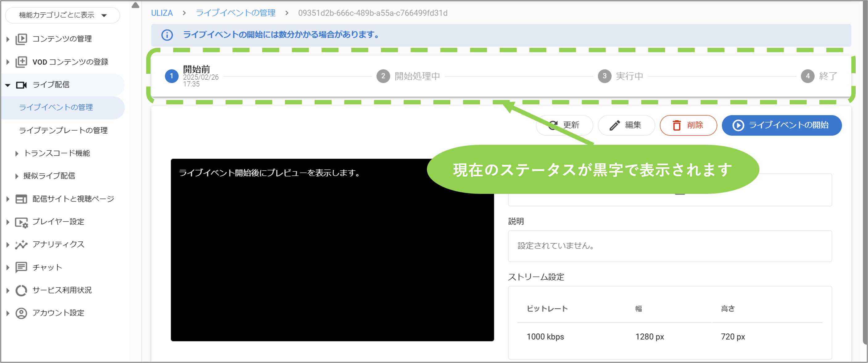The height and width of the screenshot is (363, 868).
Task: Expand the アナリティクス arrow
Action: 8,245
